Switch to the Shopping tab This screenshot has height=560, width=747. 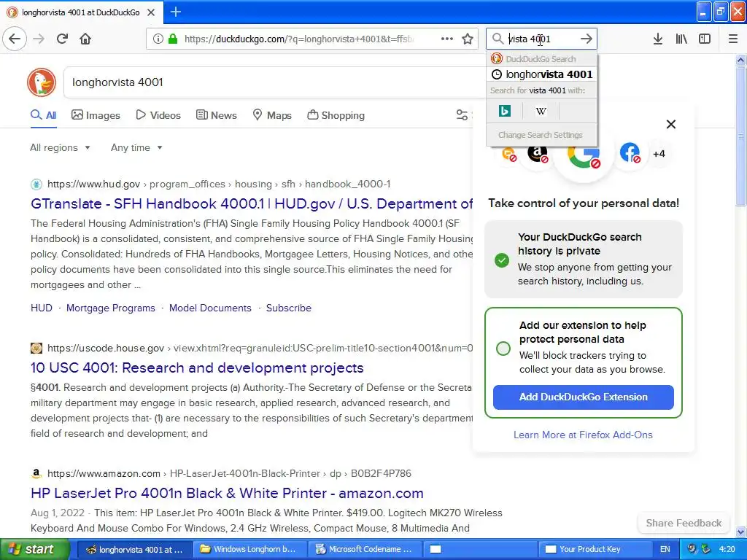[x=336, y=115]
